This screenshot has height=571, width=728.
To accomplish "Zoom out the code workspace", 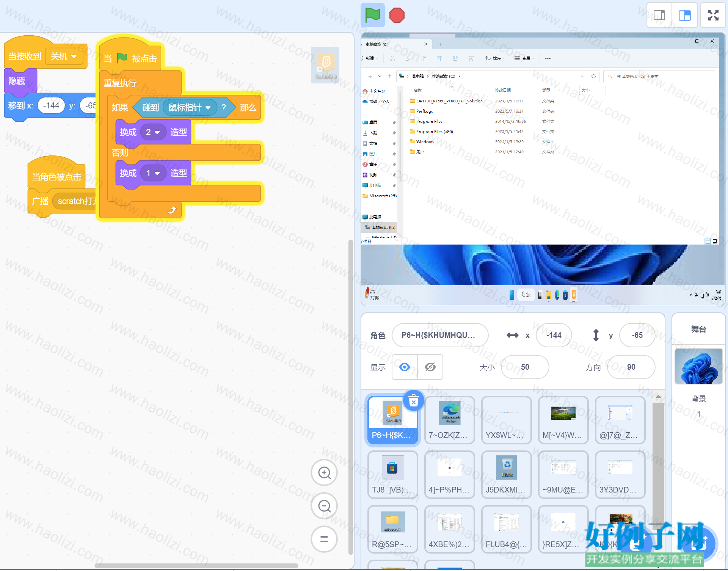I will (x=324, y=506).
